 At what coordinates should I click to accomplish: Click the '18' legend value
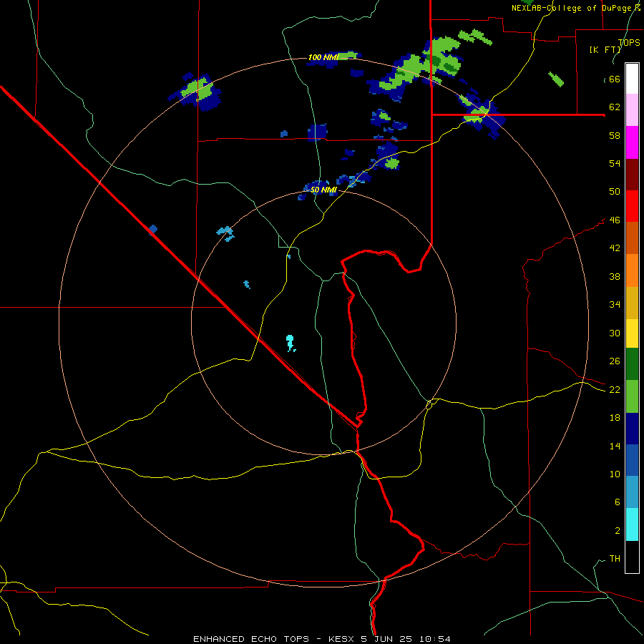[x=615, y=417]
